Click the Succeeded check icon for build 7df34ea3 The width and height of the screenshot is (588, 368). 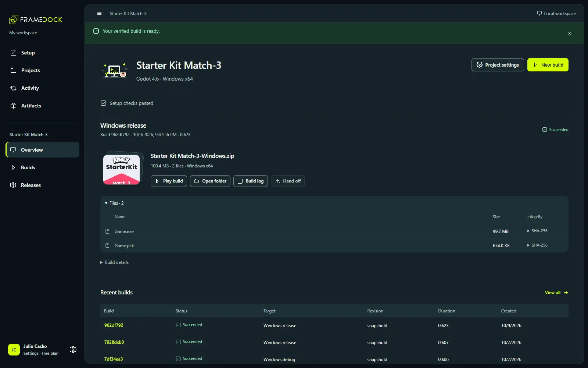178,359
